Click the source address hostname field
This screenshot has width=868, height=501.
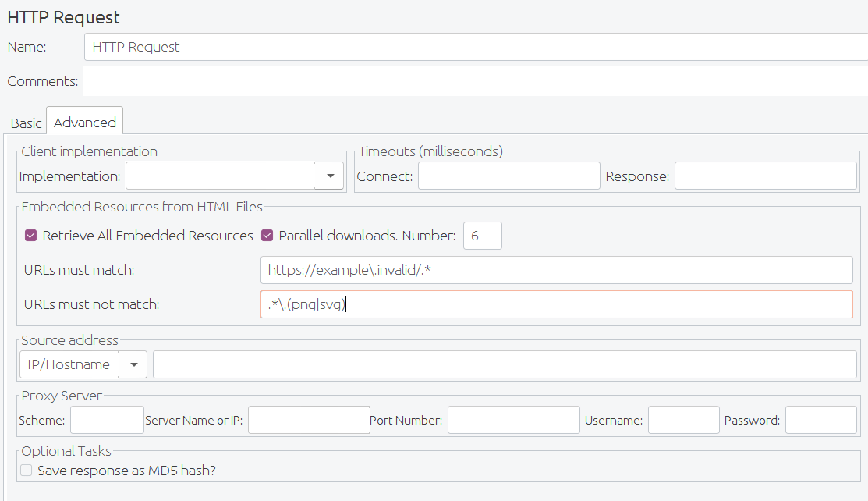point(507,364)
